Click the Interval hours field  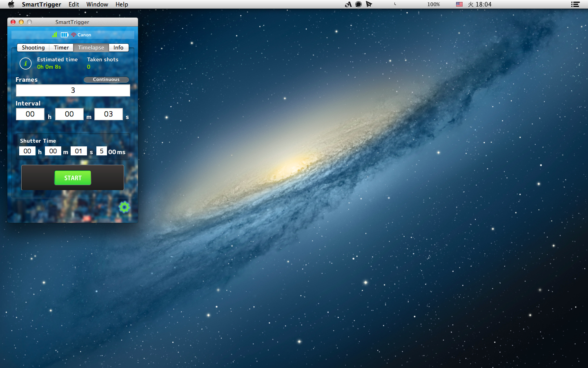point(30,114)
